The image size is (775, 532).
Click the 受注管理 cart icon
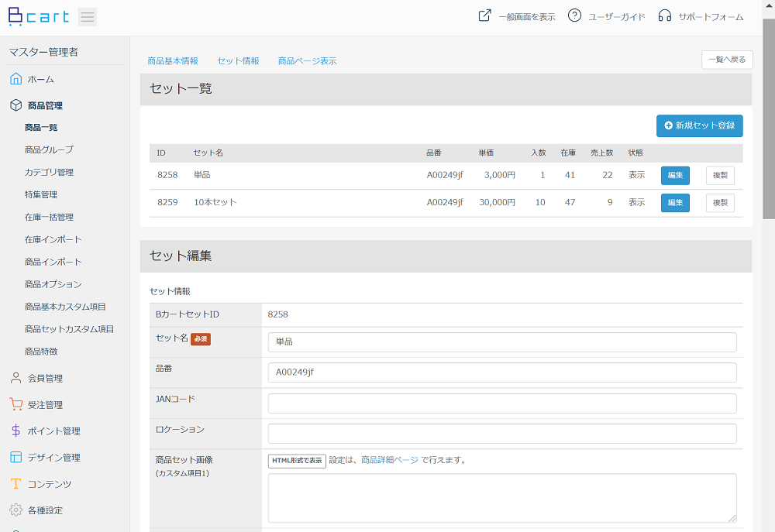point(15,404)
